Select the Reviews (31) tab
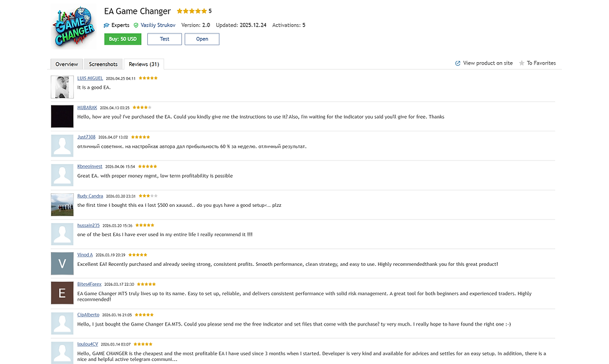Viewport: 609px width, 364px height. pos(144,64)
